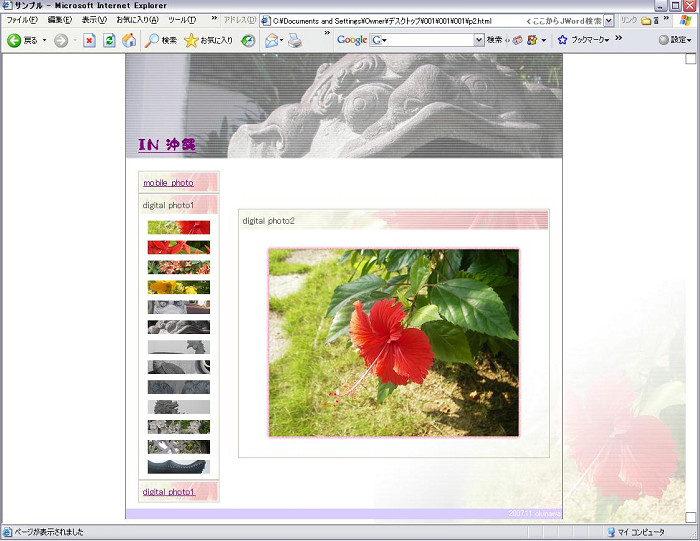Click the My Computer zone status icon
700x541 pixels.
tap(611, 532)
